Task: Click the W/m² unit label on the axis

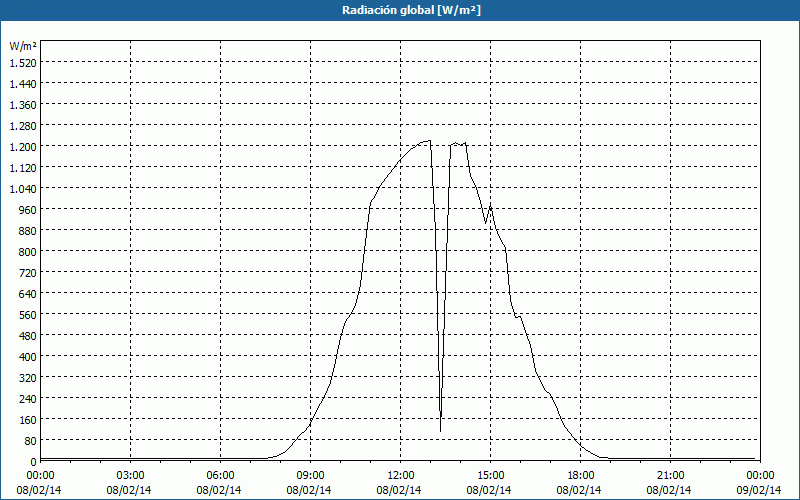Action: click(x=23, y=46)
